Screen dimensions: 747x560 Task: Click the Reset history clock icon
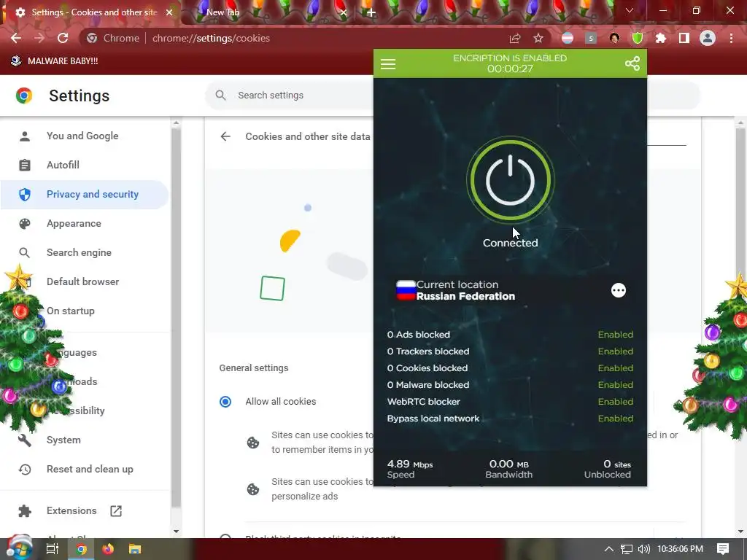pos(25,470)
